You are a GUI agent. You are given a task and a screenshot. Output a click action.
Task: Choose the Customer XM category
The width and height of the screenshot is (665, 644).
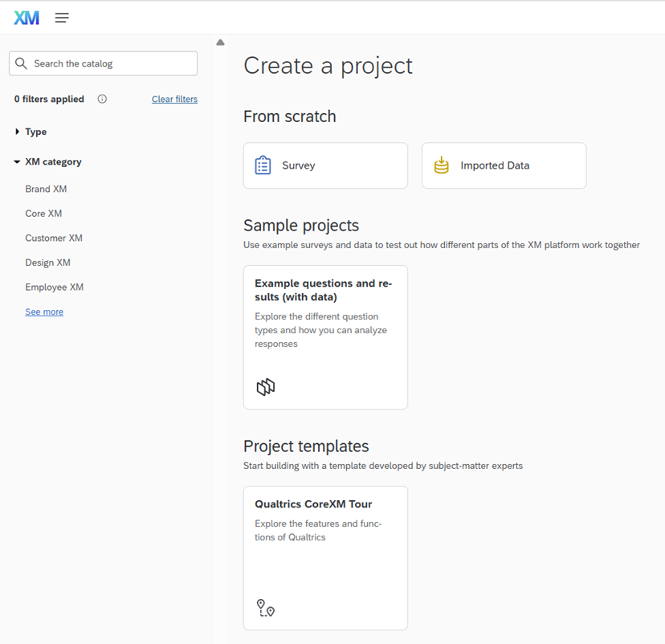(54, 238)
